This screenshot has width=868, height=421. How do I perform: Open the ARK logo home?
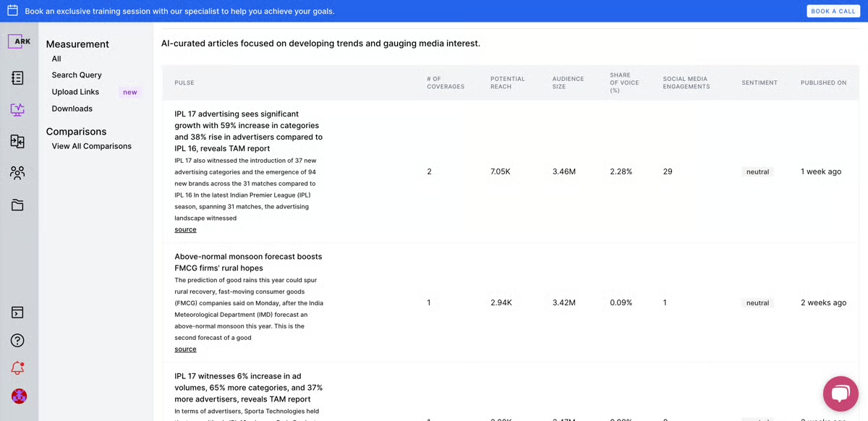(19, 41)
